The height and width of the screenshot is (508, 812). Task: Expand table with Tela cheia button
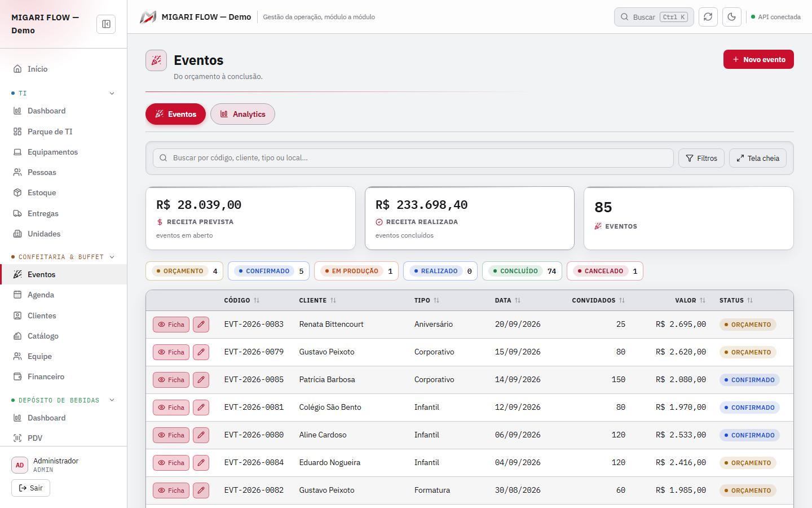pyautogui.click(x=758, y=158)
